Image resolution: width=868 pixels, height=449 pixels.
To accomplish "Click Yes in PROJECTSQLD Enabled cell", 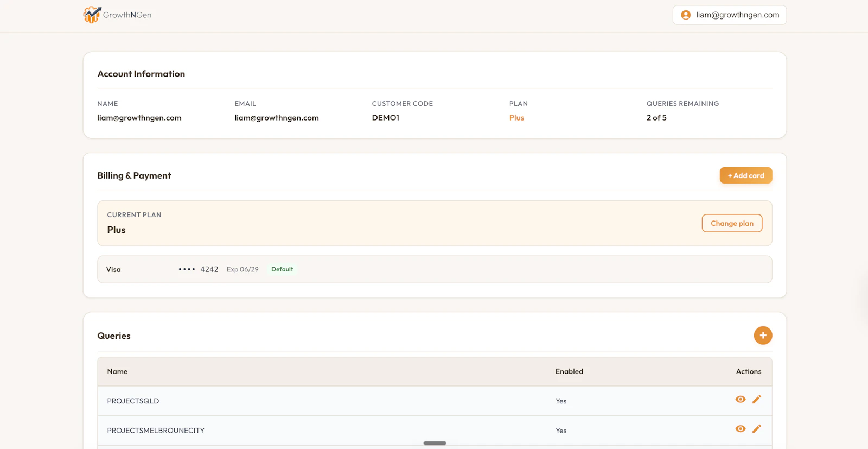I will click(561, 401).
